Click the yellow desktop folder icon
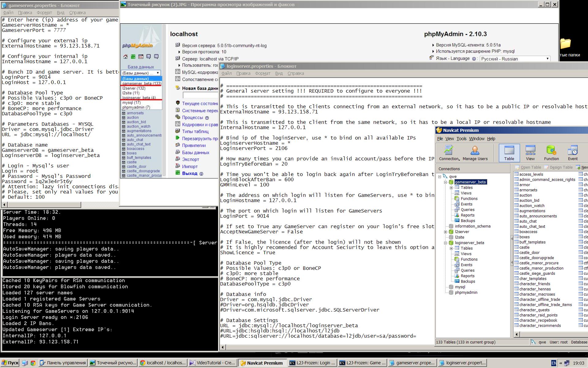 [565, 44]
